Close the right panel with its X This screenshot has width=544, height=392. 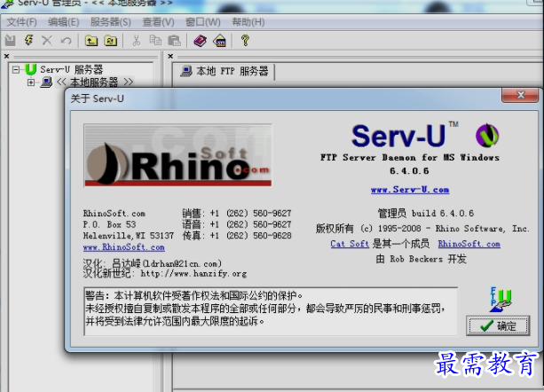pos(170,56)
